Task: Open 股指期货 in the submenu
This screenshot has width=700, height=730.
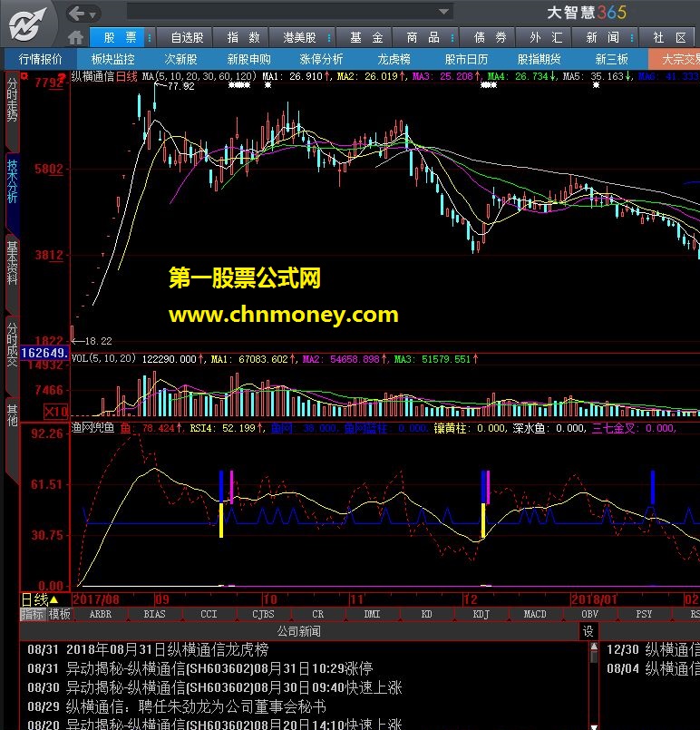Action: pos(539,59)
